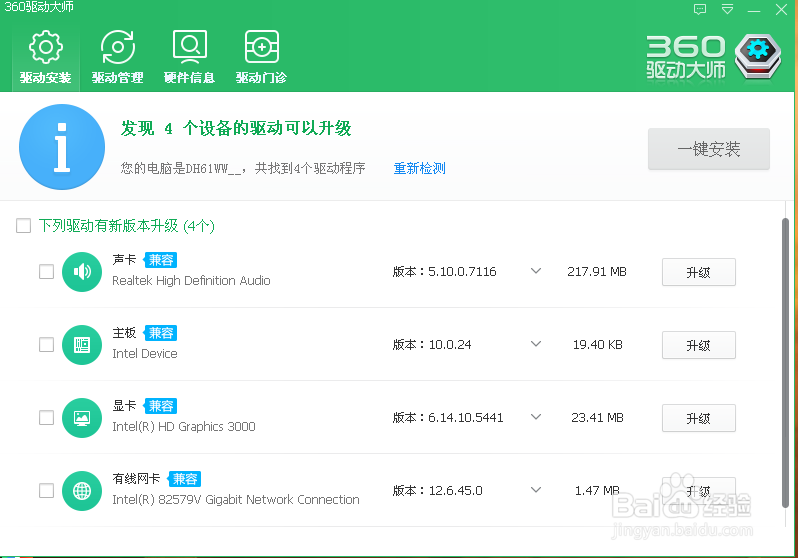798x558 pixels.
Task: Upgrade the Realtek High Definition Audio driver
Action: (x=698, y=272)
